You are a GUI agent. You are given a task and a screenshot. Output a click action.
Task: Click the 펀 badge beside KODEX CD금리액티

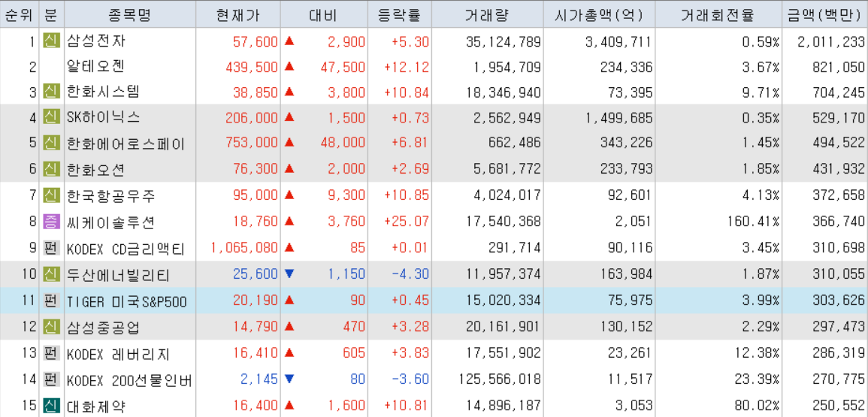click(51, 247)
